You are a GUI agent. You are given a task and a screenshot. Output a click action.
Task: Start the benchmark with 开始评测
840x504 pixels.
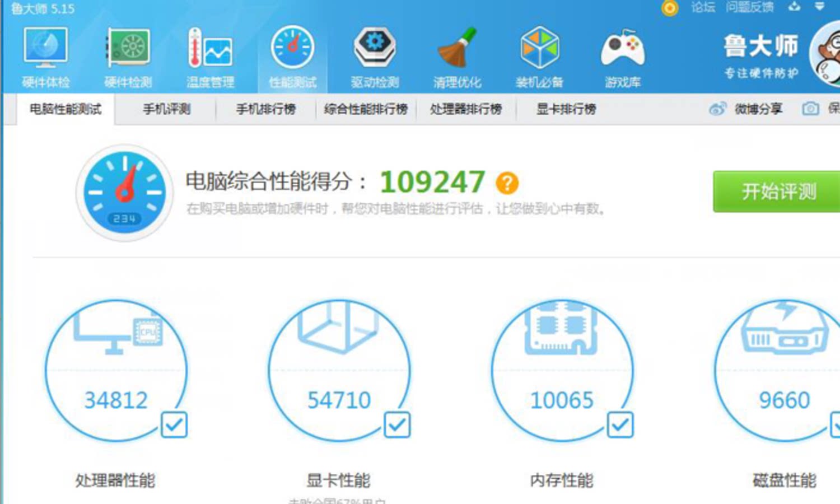coord(777,192)
